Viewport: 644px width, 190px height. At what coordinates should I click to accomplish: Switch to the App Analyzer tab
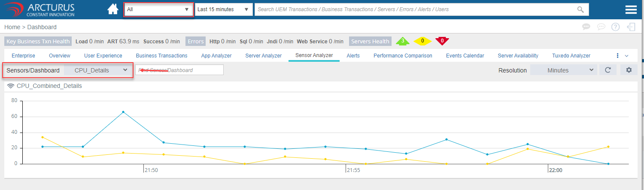[x=216, y=56]
